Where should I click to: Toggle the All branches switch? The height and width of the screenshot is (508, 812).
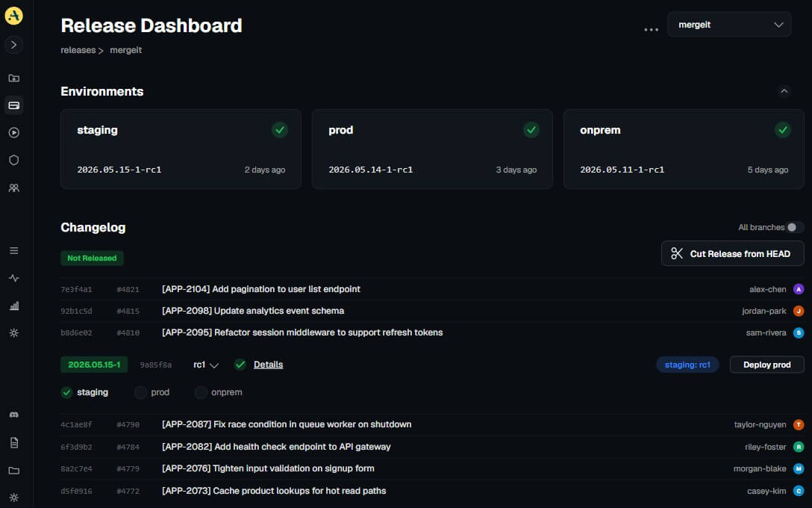click(x=795, y=227)
